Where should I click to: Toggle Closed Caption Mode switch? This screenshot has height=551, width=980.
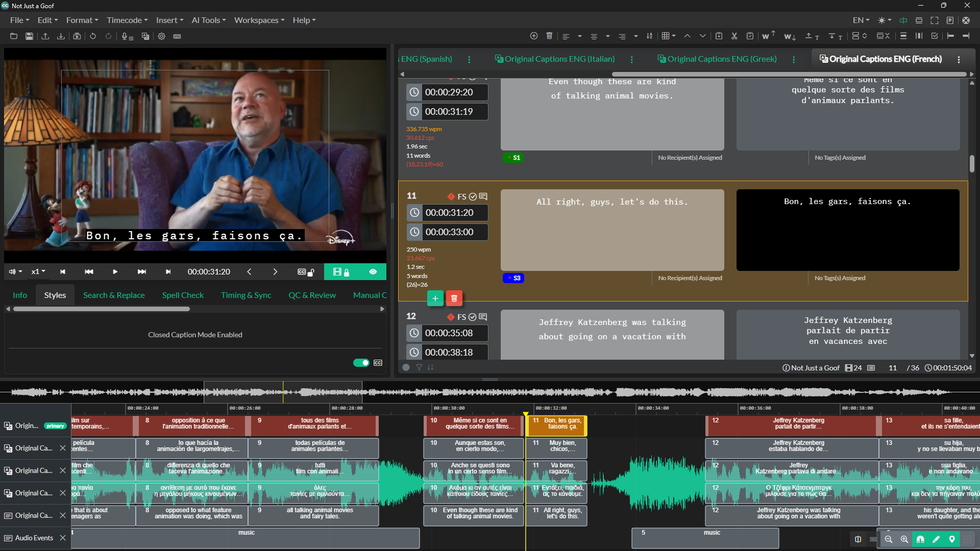point(361,363)
